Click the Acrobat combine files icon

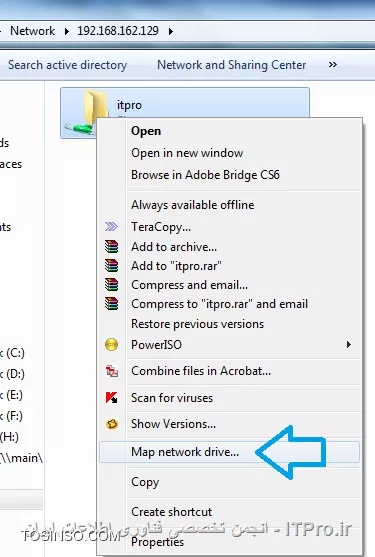click(112, 371)
